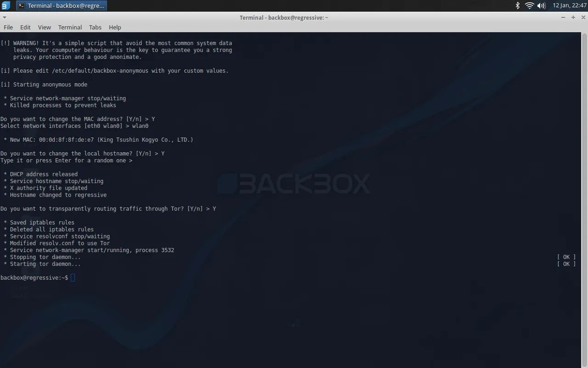Click the 'New MAC: 00:0d:8f:8f:de:e7' line
588x368 pixels.
98,140
